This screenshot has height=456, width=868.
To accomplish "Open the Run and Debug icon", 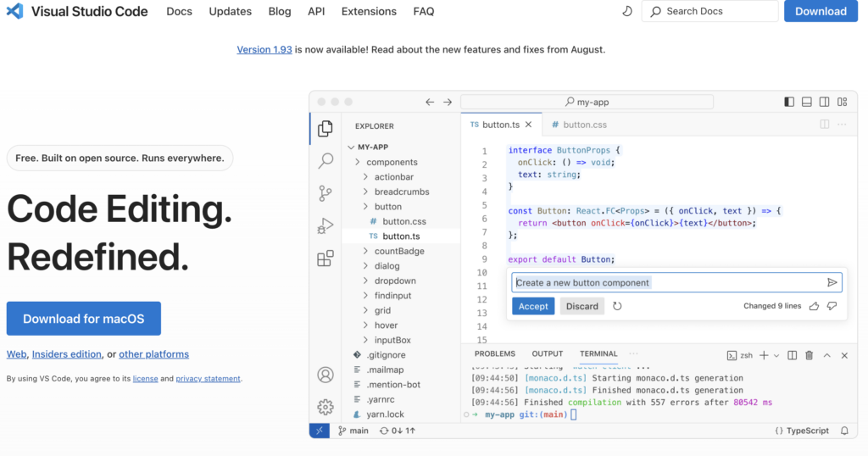I will click(325, 226).
